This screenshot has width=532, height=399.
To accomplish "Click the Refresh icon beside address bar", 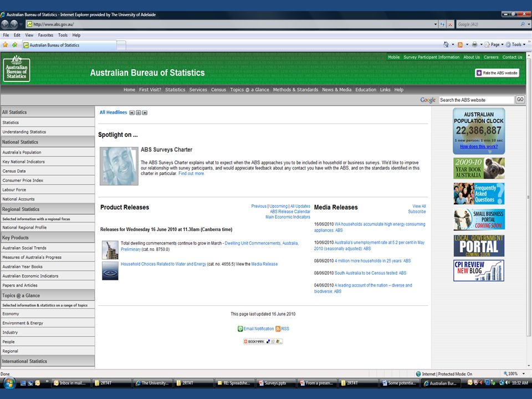I will tap(442, 24).
